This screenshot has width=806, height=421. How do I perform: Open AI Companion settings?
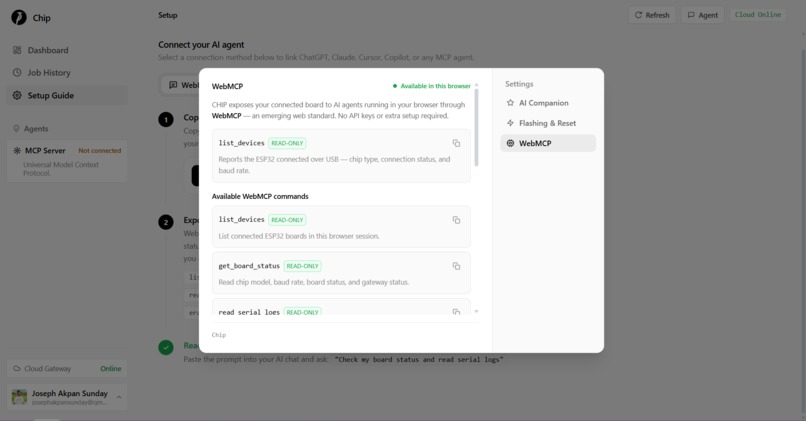pyautogui.click(x=547, y=103)
